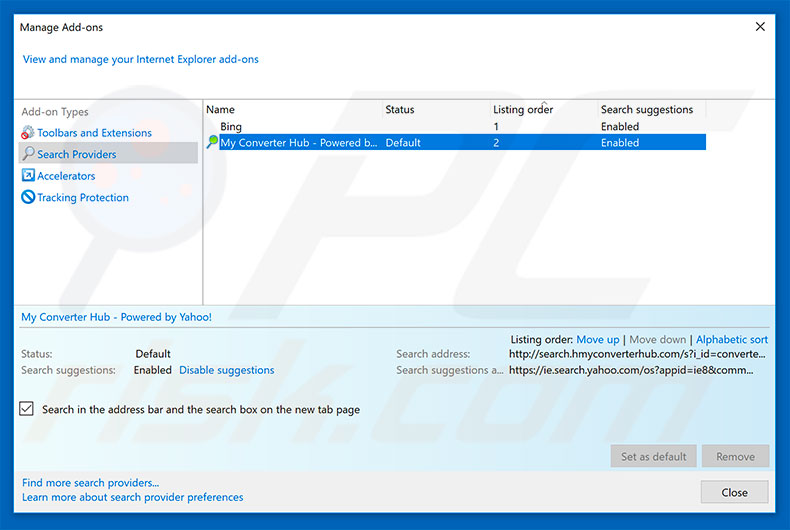Viewport: 790px width, 530px height.
Task: Click the Tracking Protection blocked icon
Action: pos(28,197)
